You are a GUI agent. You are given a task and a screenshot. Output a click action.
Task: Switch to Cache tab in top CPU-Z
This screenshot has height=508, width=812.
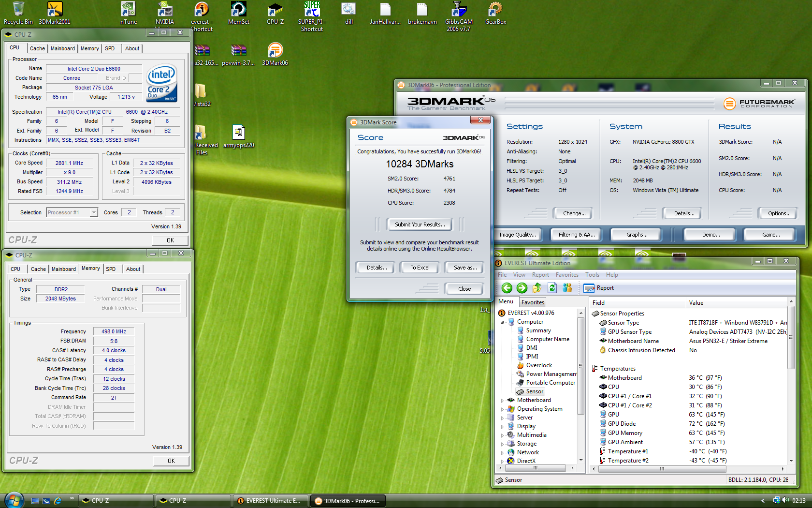pyautogui.click(x=37, y=48)
